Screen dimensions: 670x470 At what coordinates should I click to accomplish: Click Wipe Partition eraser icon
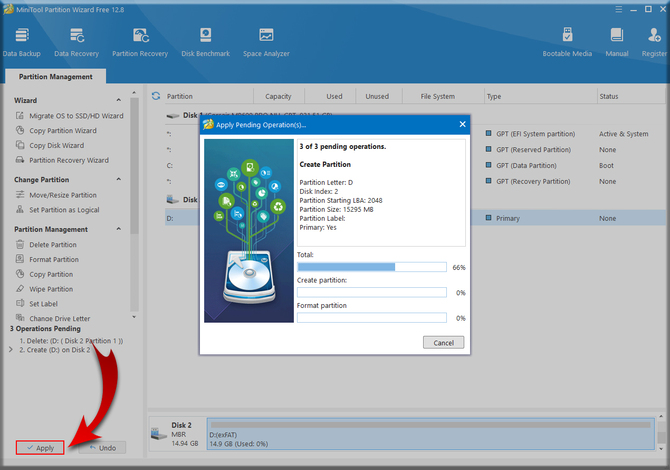pos(20,289)
